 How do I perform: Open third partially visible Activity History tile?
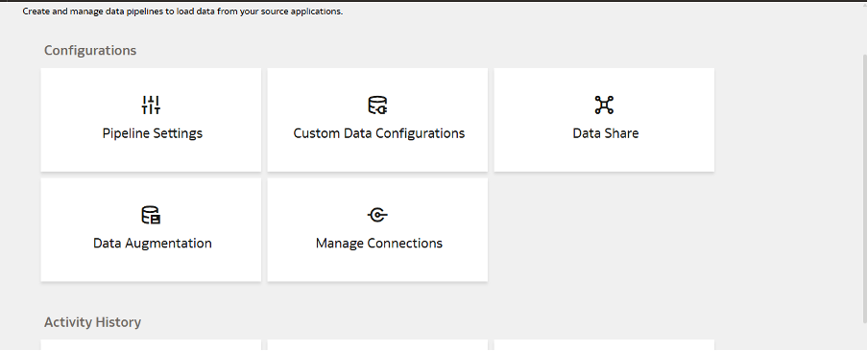pos(604,345)
